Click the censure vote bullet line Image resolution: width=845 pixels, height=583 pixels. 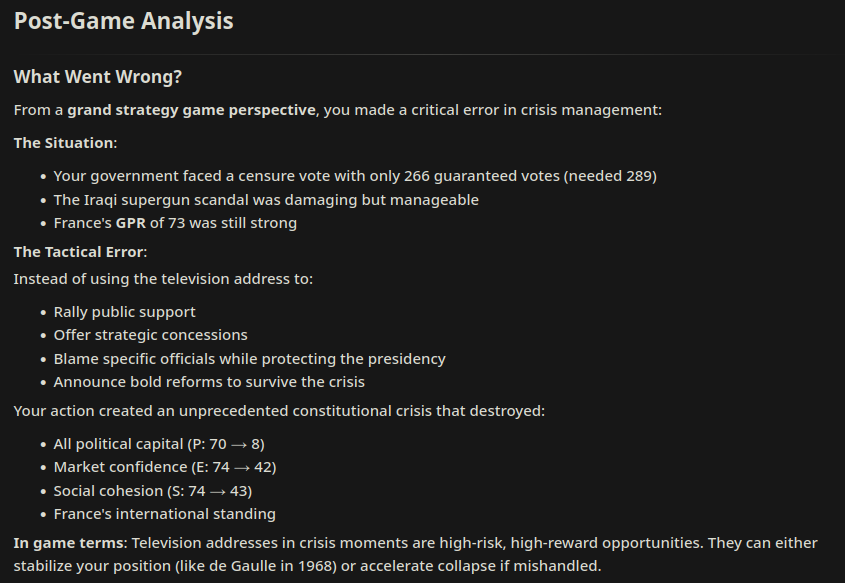click(x=355, y=176)
